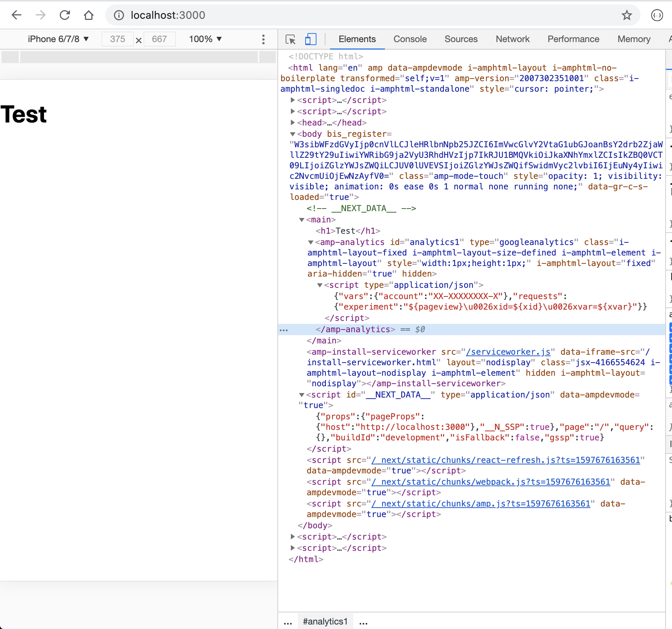Toggle the device toolbar
This screenshot has height=629, width=672.
pyautogui.click(x=310, y=39)
